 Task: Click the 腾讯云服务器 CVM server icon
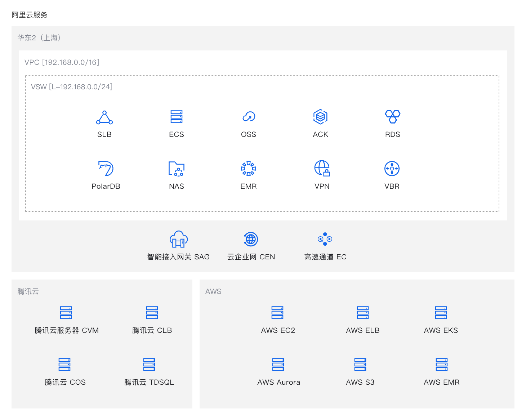tap(66, 313)
